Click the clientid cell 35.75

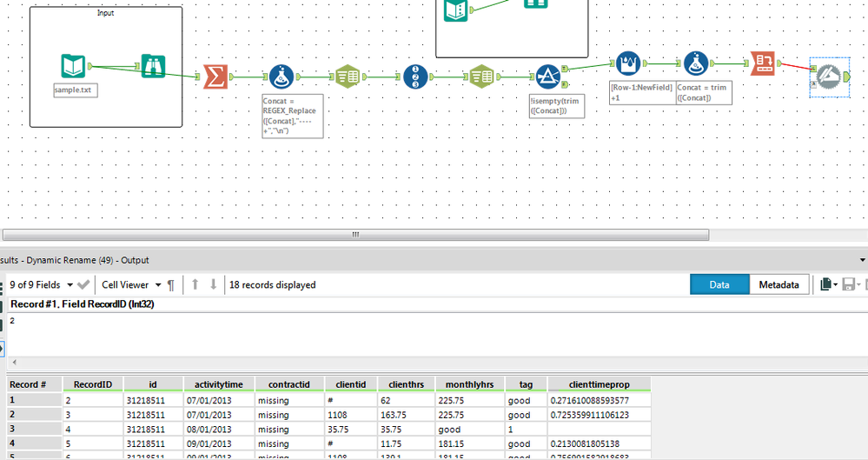click(x=351, y=429)
